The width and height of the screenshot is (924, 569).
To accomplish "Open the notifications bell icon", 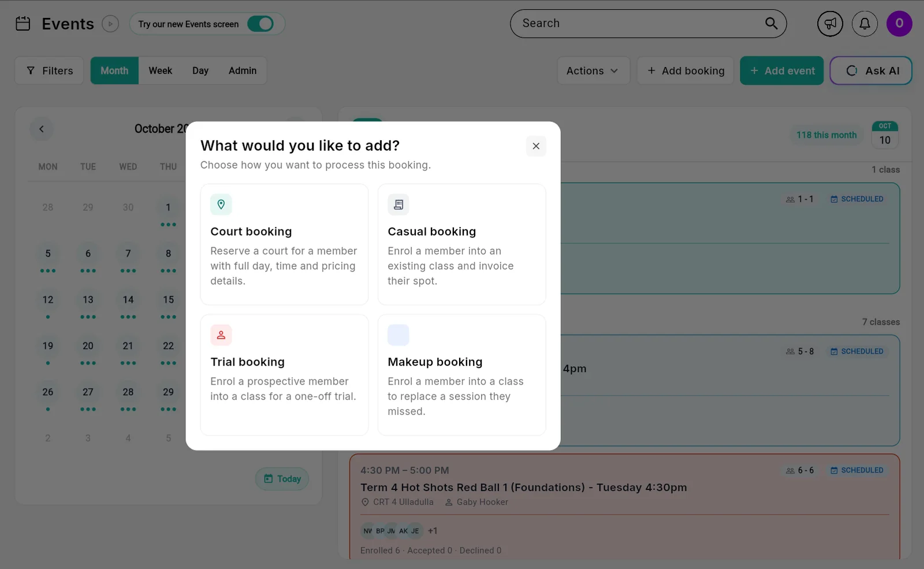I will (x=865, y=24).
